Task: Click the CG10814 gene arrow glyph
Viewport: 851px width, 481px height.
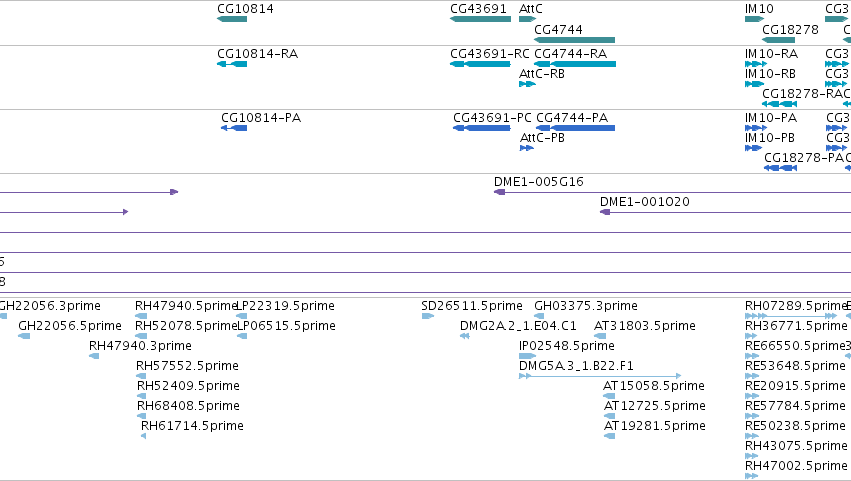Action: tap(232, 19)
